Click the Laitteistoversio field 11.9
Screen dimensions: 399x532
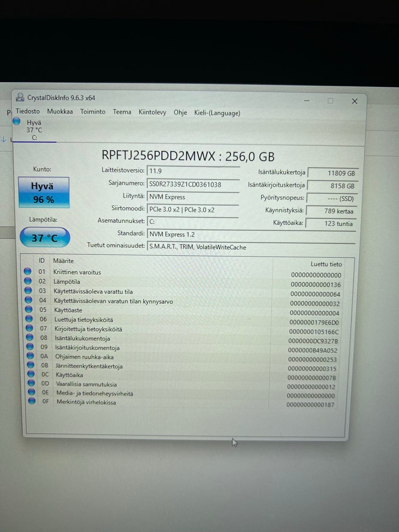coord(193,171)
